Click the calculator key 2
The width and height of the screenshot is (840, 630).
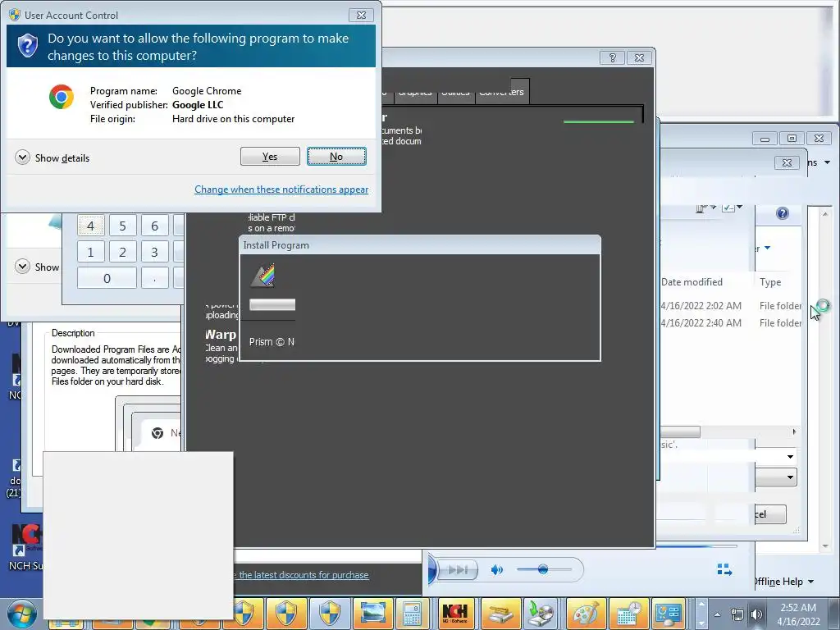(123, 252)
